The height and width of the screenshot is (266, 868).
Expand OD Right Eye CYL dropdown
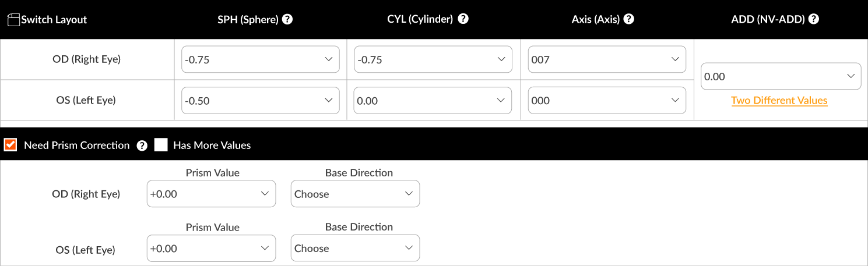coord(433,59)
